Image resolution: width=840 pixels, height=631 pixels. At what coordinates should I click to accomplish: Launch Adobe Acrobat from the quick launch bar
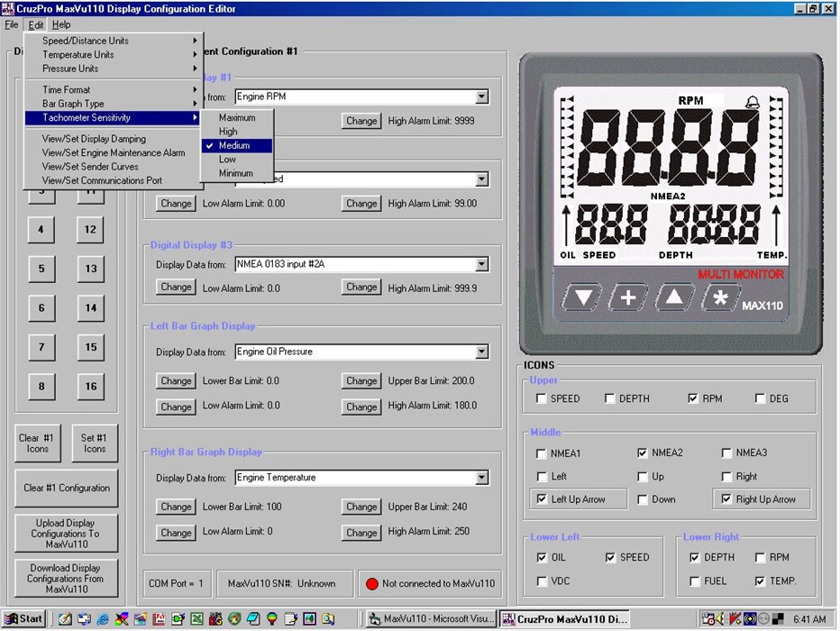(160, 618)
